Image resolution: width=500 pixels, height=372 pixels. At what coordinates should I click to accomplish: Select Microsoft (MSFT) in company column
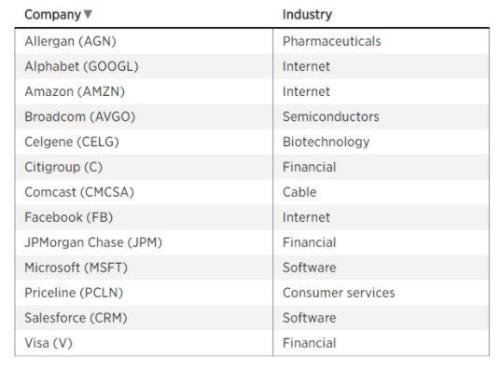click(x=76, y=267)
